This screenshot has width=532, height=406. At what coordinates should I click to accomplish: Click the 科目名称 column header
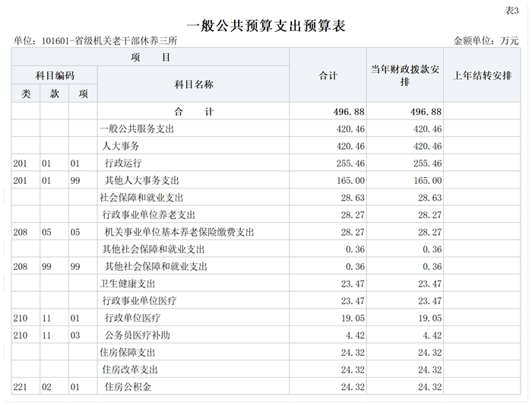(x=194, y=84)
